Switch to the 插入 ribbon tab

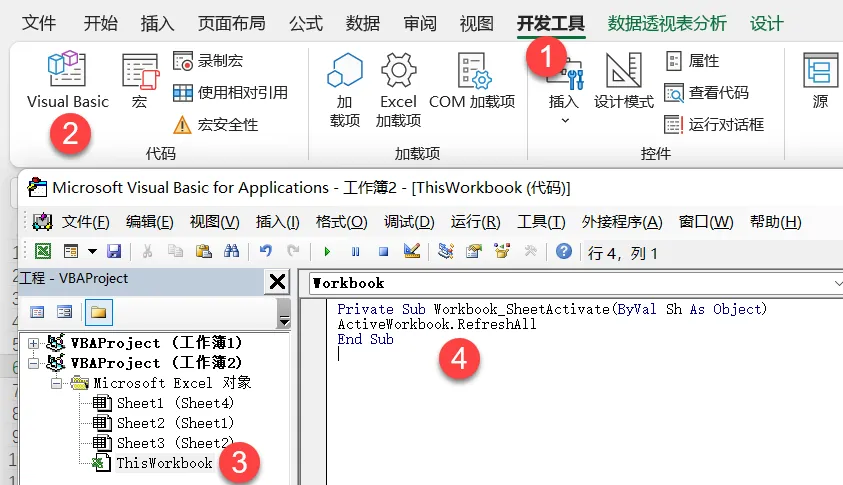pyautogui.click(x=158, y=23)
